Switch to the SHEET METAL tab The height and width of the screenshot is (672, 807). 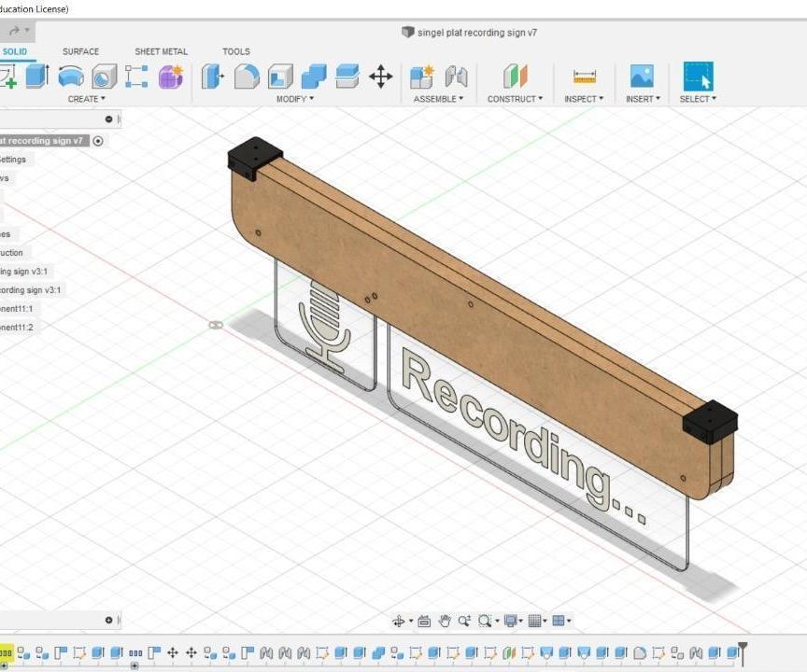[x=161, y=51]
